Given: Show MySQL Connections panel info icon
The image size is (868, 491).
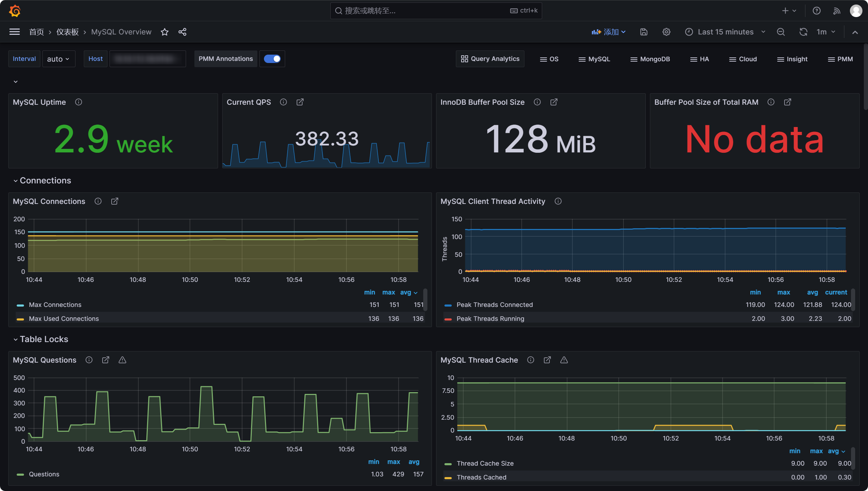Looking at the screenshot, I should click(98, 201).
